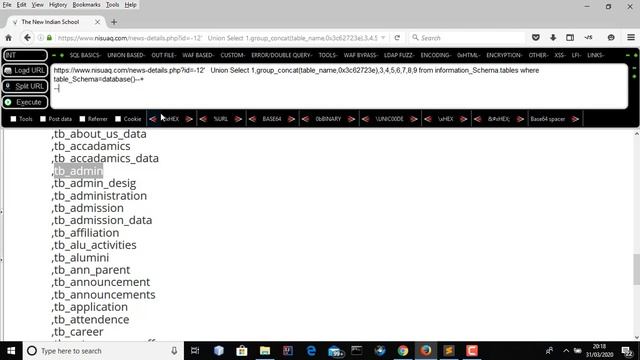Open Windows Start menu
Image resolution: width=640 pixels, height=360 pixels.
click(x=11, y=351)
